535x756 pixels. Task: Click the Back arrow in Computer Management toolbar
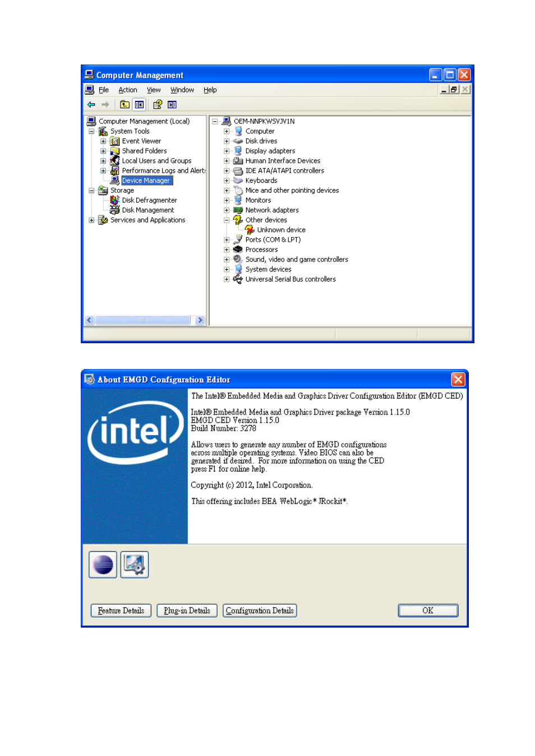pos(91,105)
